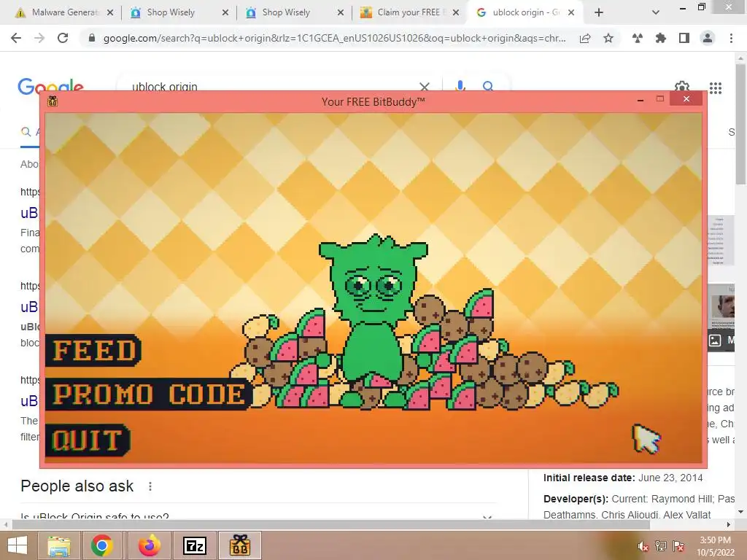Click the BitBuddy gift icon in title bar
Image resolution: width=747 pixels, height=560 pixels.
point(53,101)
